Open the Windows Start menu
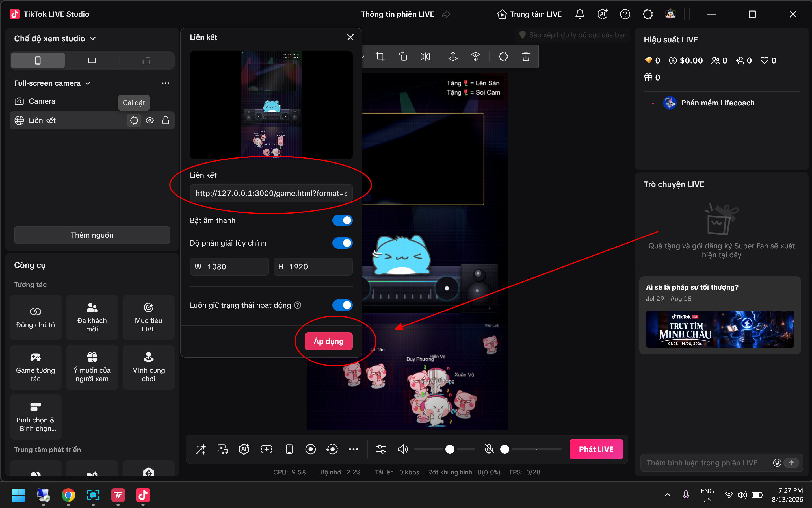Screen dimensions: 812x508 tap(18, 495)
